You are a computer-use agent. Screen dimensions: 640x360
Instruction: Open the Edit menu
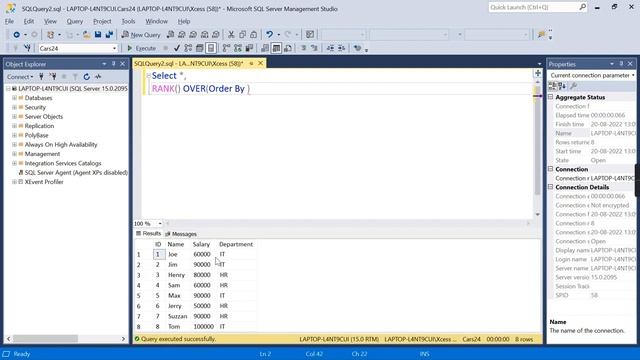click(x=29, y=21)
